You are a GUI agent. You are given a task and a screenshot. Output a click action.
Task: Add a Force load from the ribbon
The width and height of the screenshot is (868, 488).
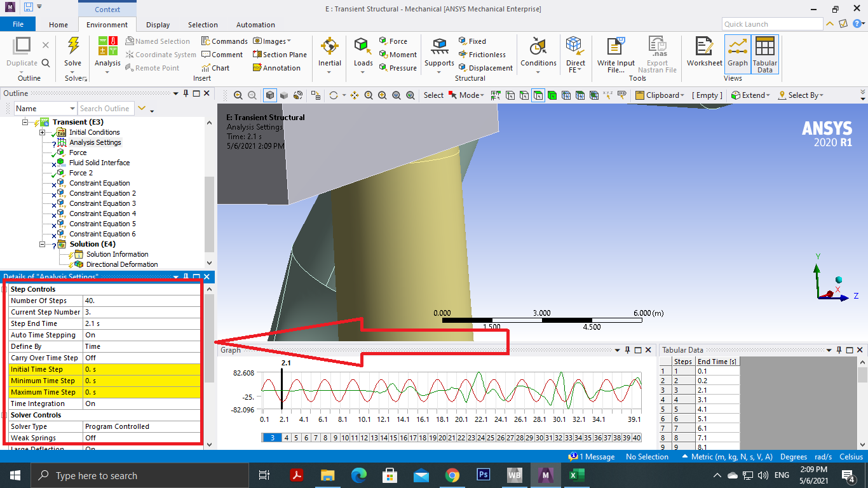[x=393, y=41]
